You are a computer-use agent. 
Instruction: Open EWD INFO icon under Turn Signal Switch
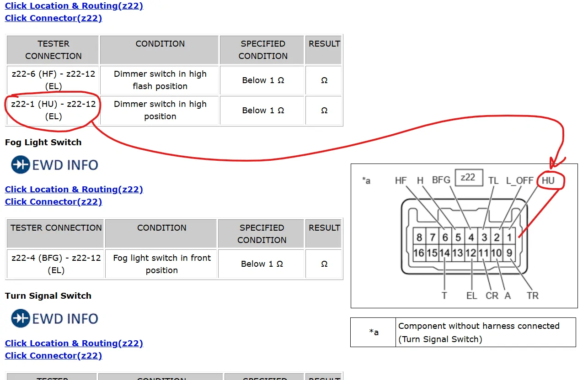[54, 318]
